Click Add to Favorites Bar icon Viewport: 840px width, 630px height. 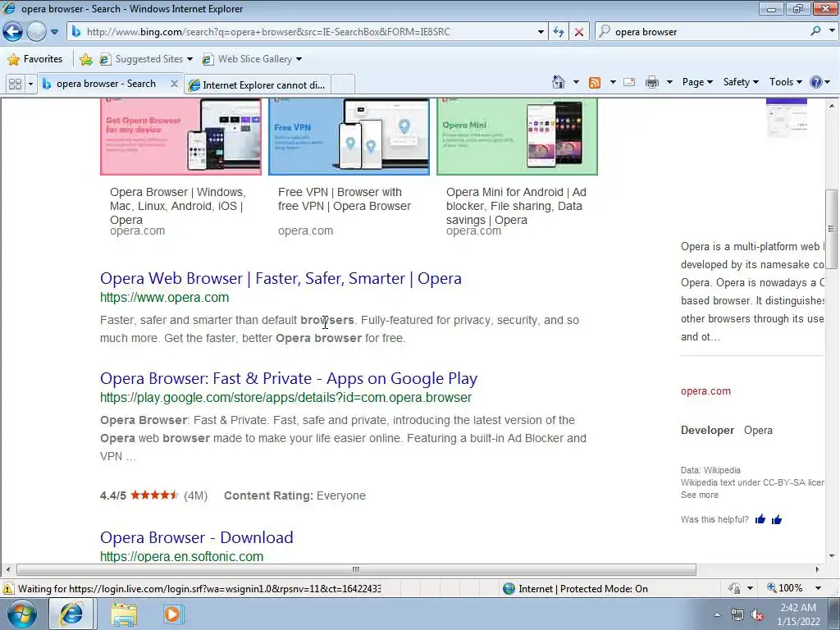coord(85,59)
